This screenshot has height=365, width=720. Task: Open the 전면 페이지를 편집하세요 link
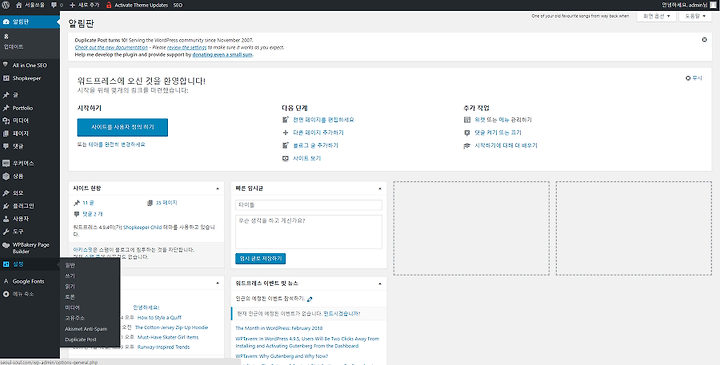323,120
